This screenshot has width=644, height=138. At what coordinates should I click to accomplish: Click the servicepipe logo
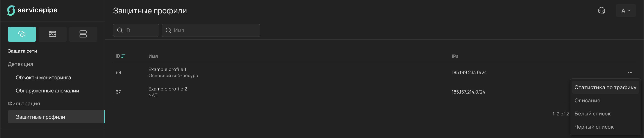pos(32,10)
